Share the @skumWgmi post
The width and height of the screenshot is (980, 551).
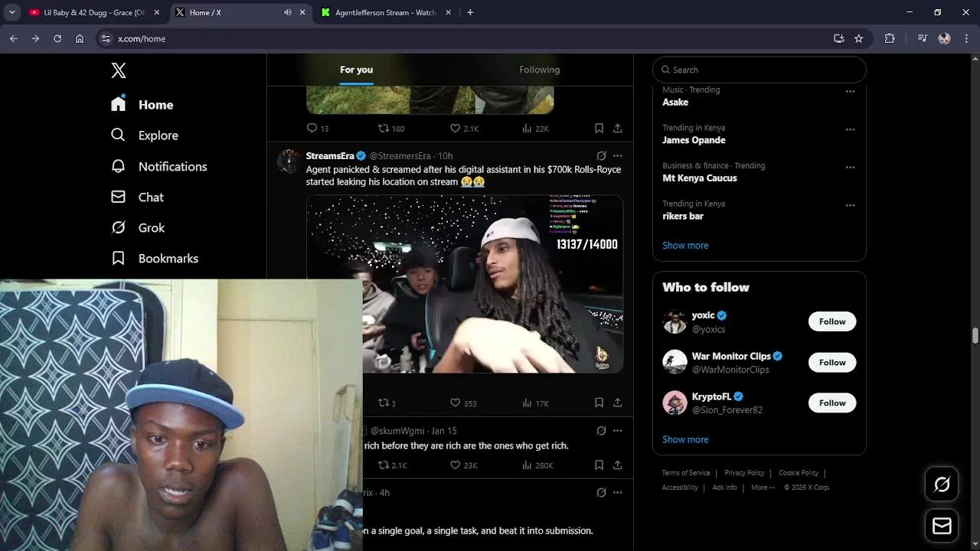click(617, 465)
